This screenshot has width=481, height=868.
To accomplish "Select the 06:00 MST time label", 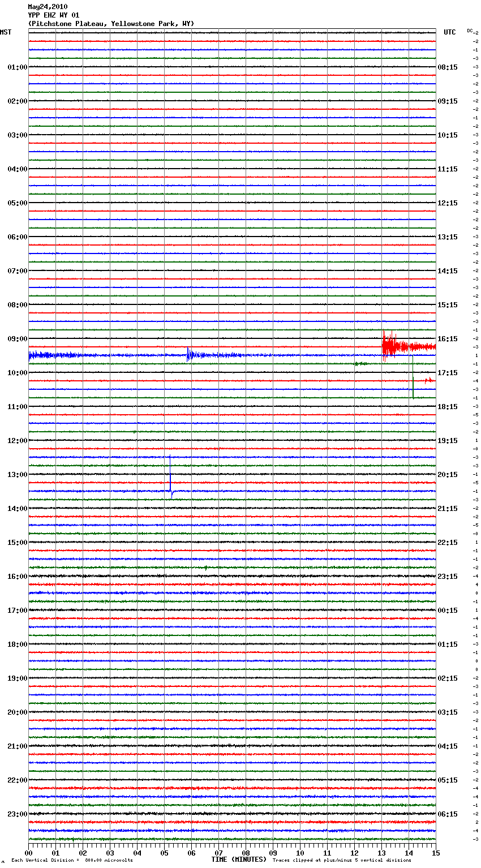I will pyautogui.click(x=18, y=237).
